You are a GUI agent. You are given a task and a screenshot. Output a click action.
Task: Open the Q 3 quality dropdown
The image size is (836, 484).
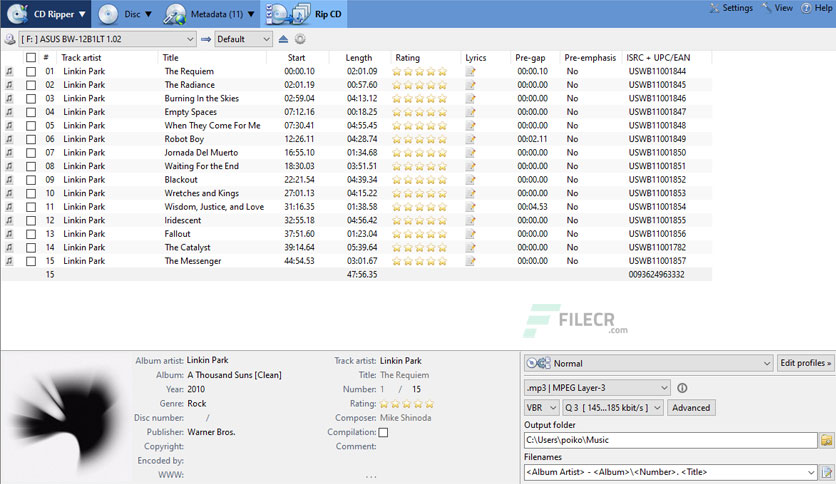point(613,408)
